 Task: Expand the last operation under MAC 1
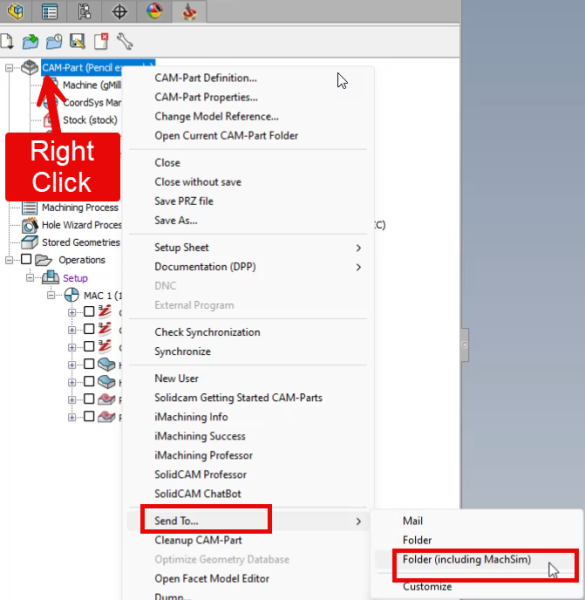72,417
